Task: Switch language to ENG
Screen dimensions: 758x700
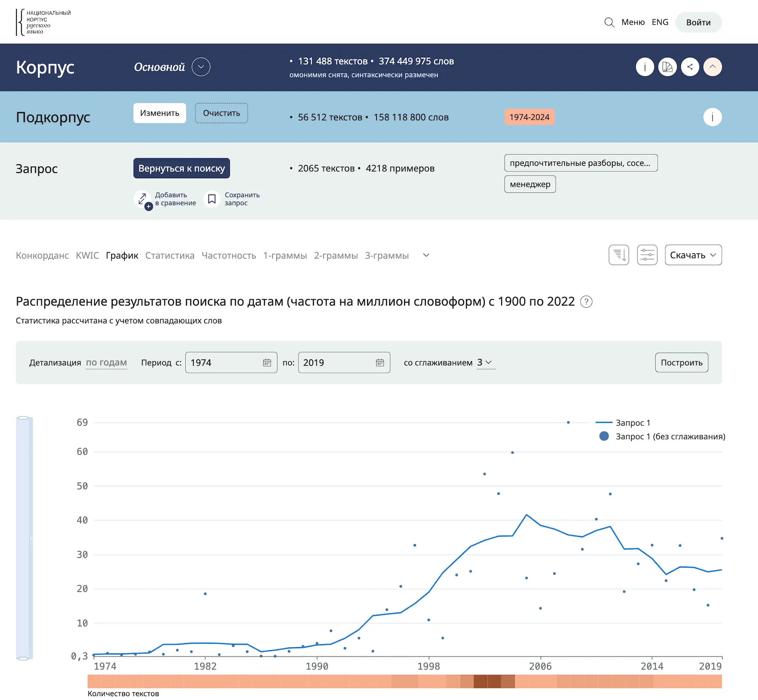Action: coord(660,22)
